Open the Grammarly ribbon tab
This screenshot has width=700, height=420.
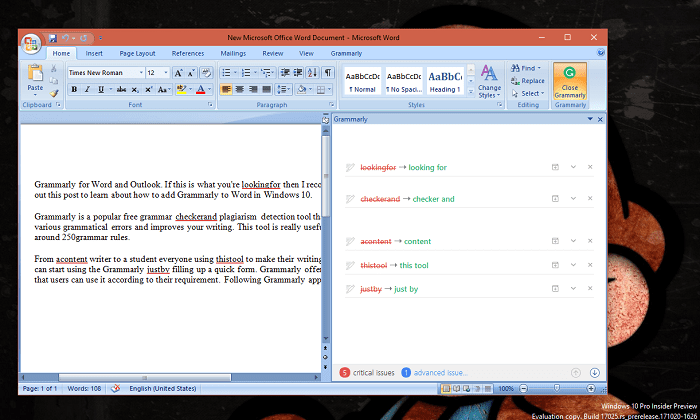point(346,53)
